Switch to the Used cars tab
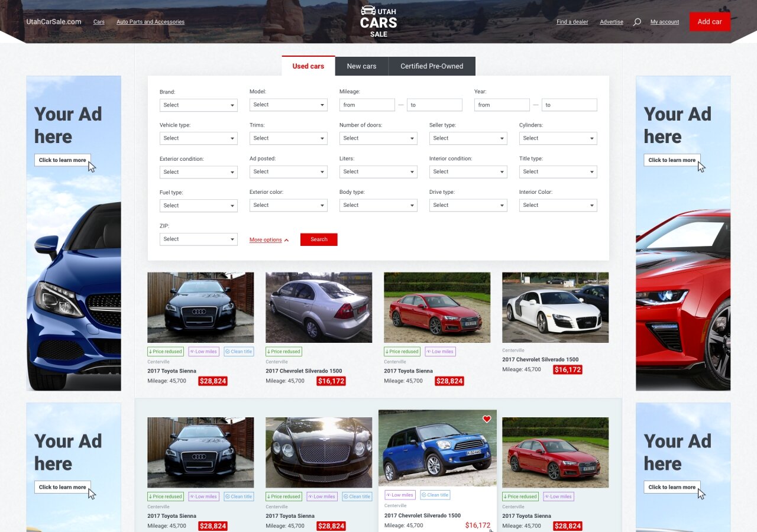757x532 pixels. tap(308, 66)
